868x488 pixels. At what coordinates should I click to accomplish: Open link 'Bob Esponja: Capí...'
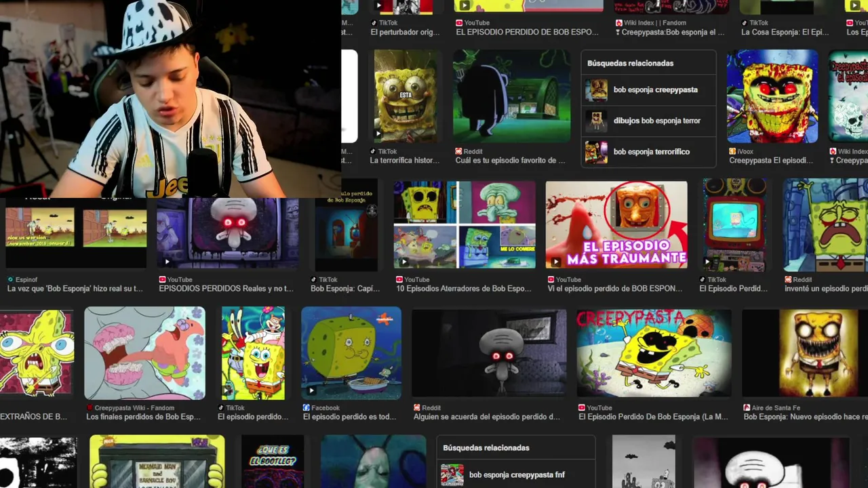coord(345,289)
